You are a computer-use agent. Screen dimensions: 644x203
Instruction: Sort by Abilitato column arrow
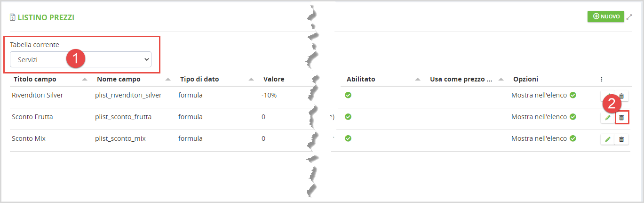418,79
